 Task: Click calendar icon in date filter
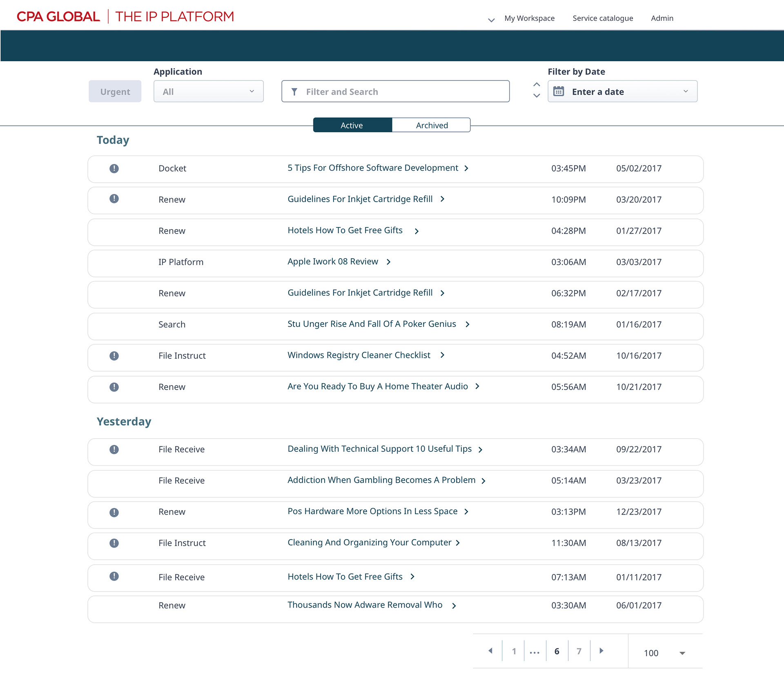(559, 91)
